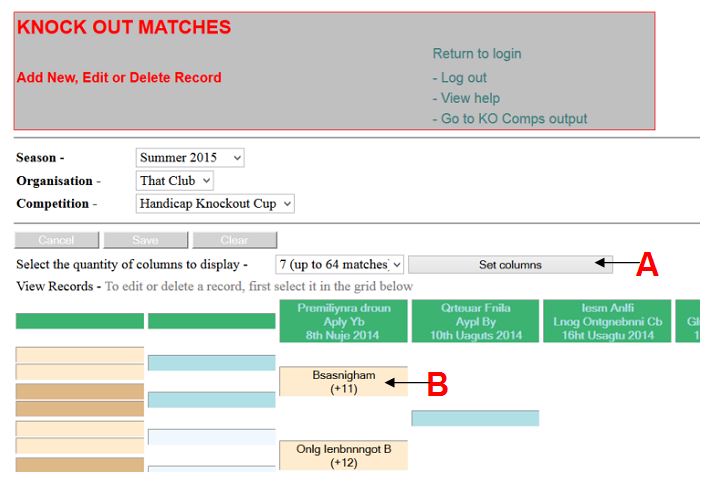
Task: Select the Bsasnigham (+11) grid cell
Action: point(343,382)
